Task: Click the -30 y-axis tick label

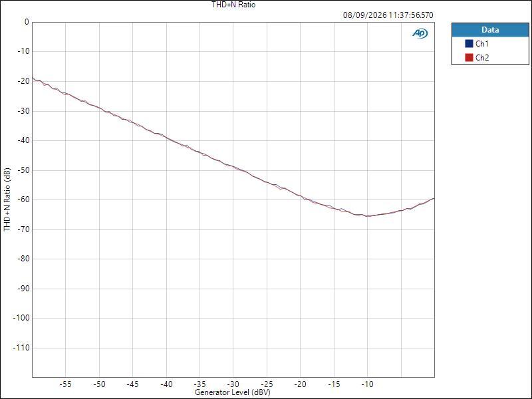Action: [23, 111]
